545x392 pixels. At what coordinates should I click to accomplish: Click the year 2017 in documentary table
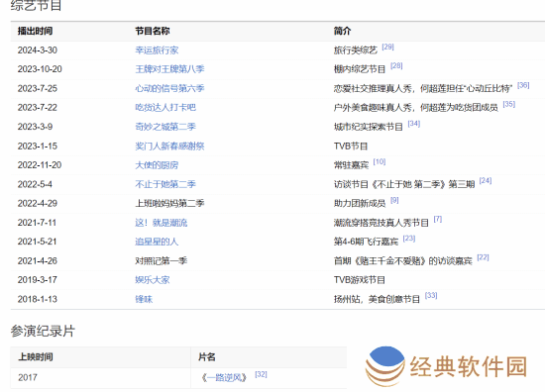[x=28, y=377]
